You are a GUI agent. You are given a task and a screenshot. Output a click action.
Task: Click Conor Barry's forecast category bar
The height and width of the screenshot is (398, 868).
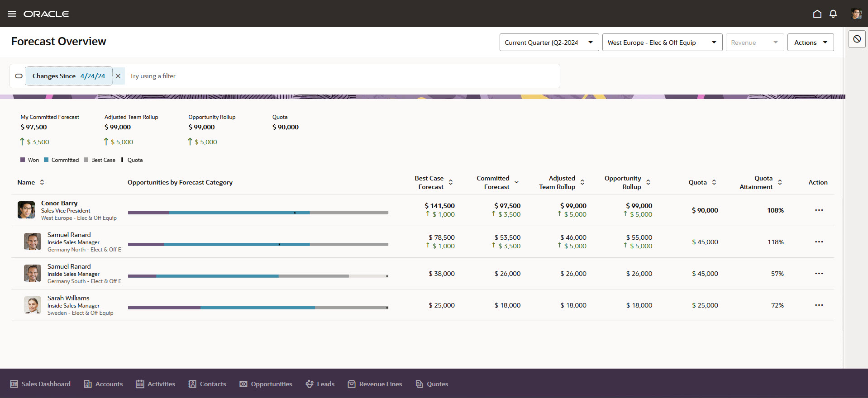pyautogui.click(x=258, y=213)
